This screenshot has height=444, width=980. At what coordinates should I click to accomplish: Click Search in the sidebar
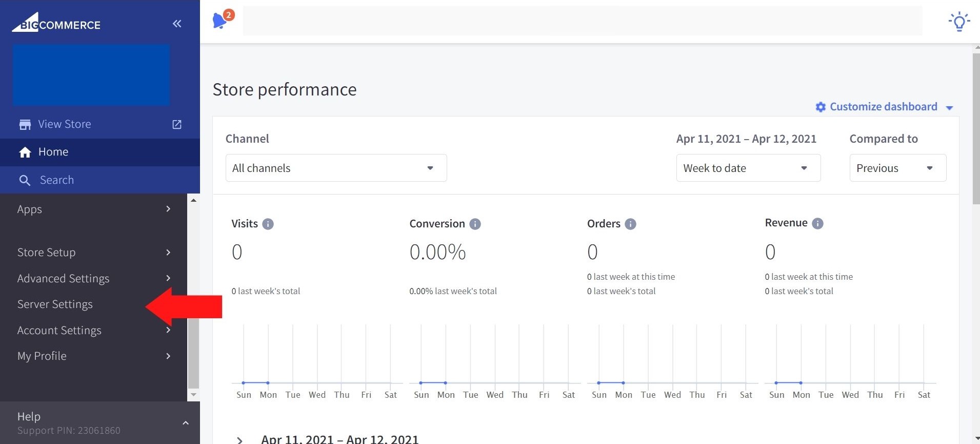click(56, 180)
